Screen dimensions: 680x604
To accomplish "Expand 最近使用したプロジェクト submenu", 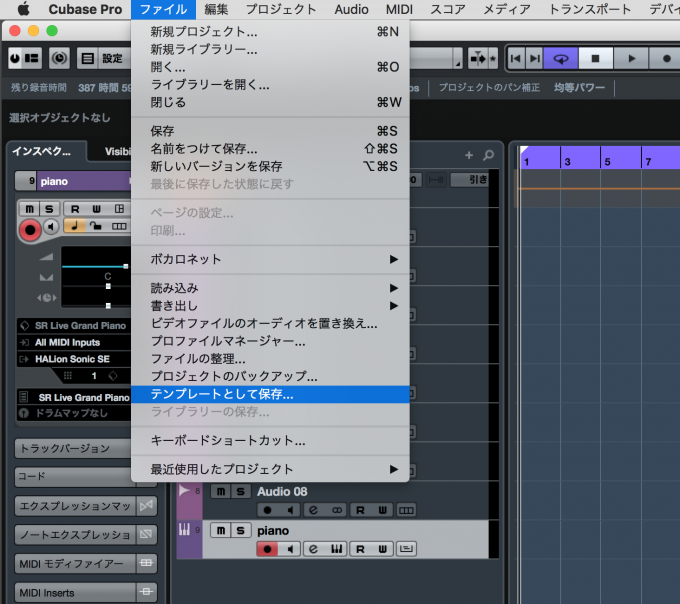I will point(270,469).
